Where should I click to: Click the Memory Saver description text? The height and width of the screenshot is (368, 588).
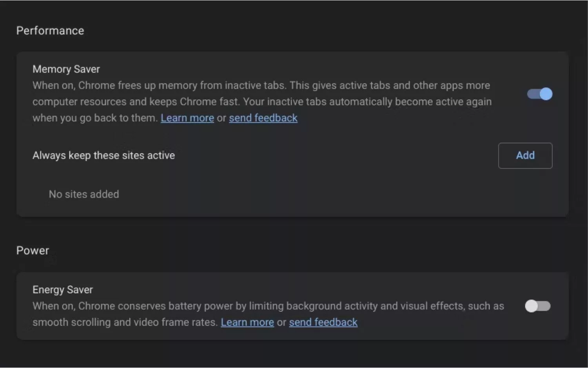262,102
